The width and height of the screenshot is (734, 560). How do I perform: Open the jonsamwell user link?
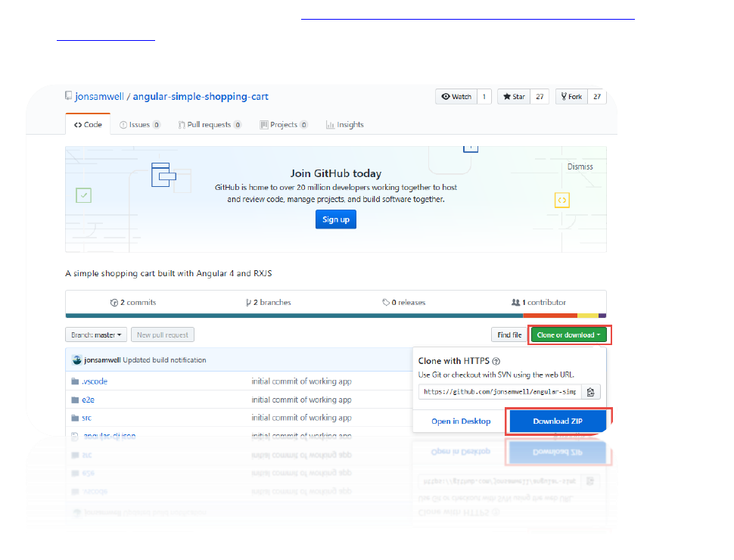click(99, 96)
